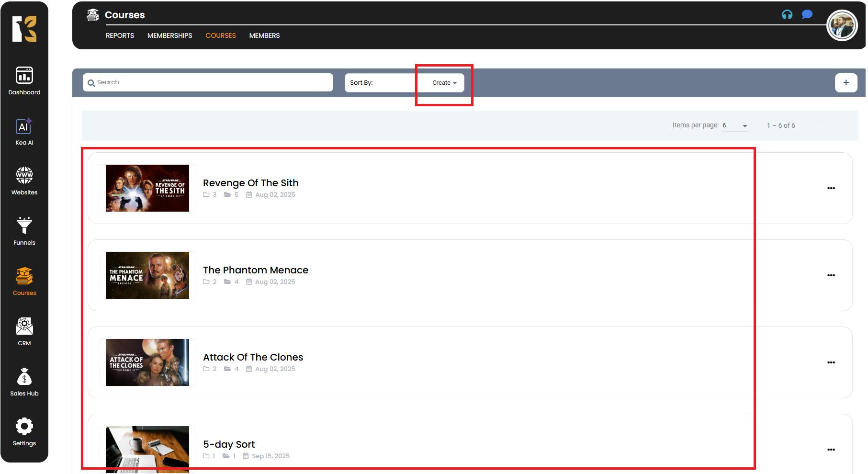Open Settings via the gear icon

coord(24,432)
